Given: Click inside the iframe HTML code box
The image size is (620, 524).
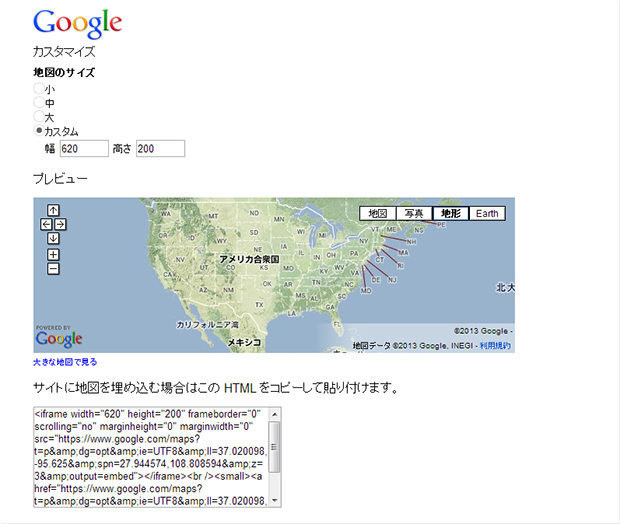Looking at the screenshot, I should pyautogui.click(x=151, y=457).
